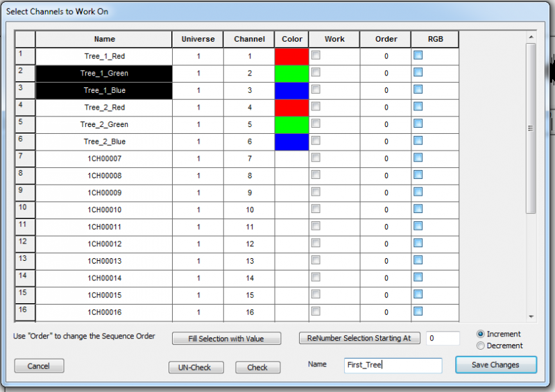Viewport: 555px width, 392px height.
Task: Click the red color swatch for Tree_1_Red
Action: pyautogui.click(x=292, y=56)
